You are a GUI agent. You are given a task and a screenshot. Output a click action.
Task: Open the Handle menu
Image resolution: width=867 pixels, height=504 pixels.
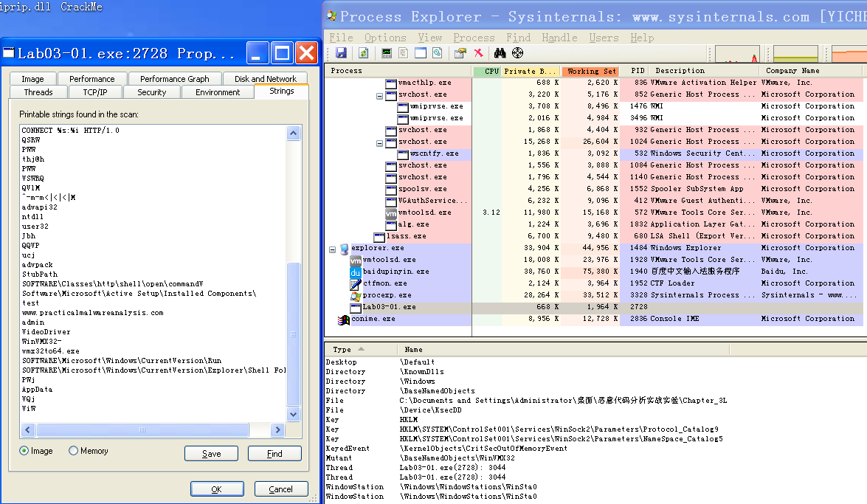point(559,38)
